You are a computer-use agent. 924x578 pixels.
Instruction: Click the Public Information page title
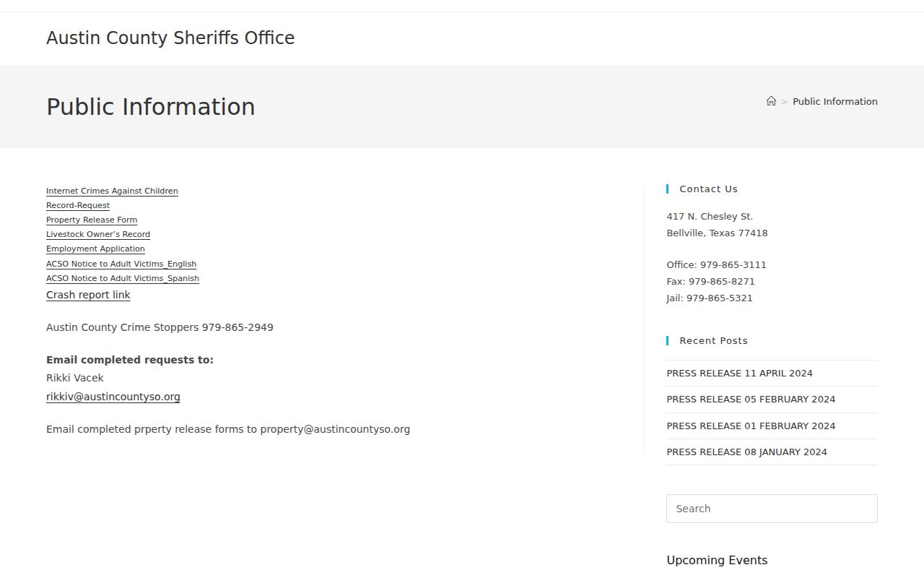[151, 107]
